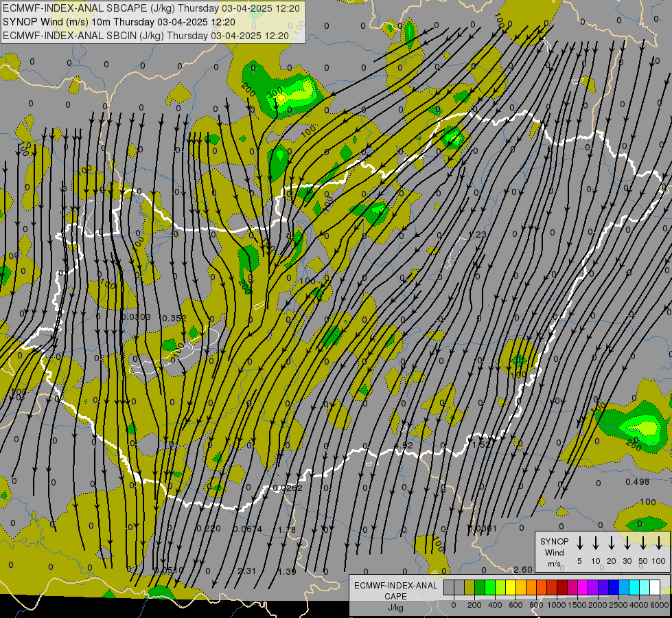Viewport: 672px width, 618px height.
Task: Click the ECMWF-INDEX-ANAL CAPE legend label
Action: (x=396, y=591)
